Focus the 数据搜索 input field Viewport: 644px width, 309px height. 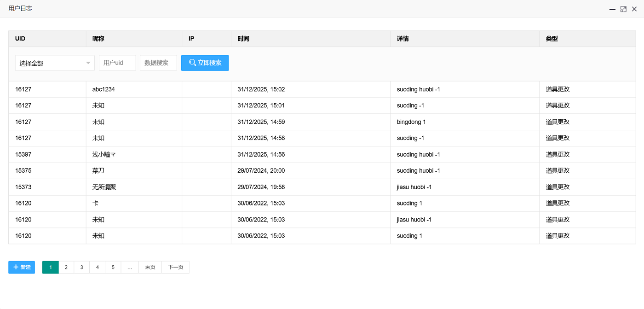(x=158, y=63)
